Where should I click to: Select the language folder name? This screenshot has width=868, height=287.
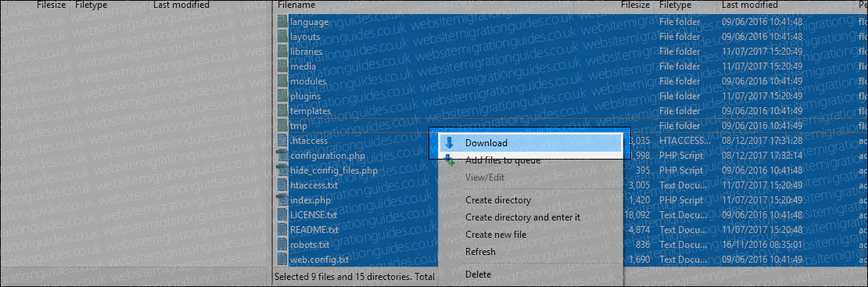point(309,22)
